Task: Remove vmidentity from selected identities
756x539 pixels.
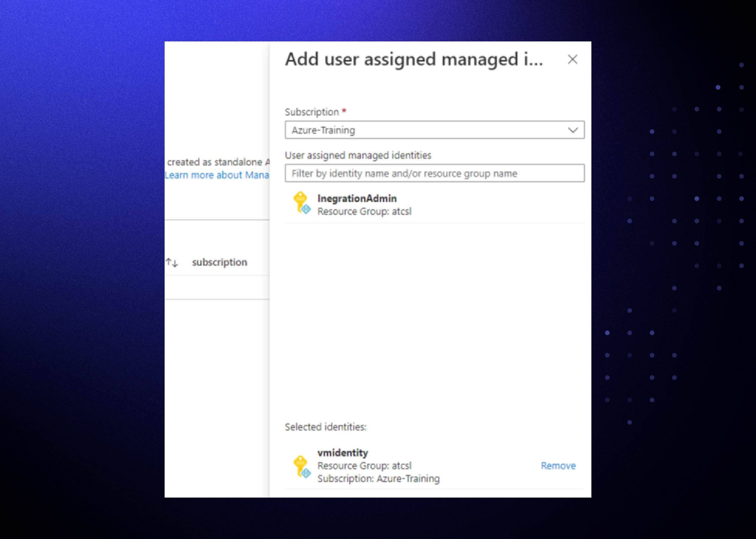Action: pyautogui.click(x=559, y=465)
